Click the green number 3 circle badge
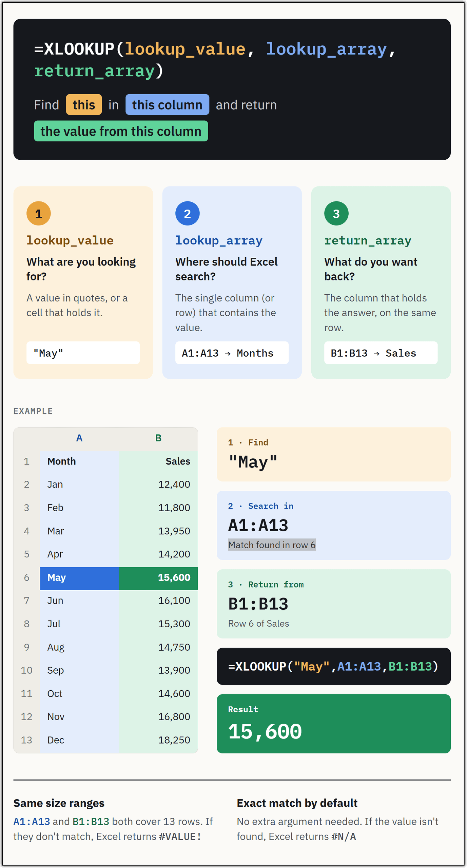This screenshot has height=868, width=467. (x=336, y=214)
